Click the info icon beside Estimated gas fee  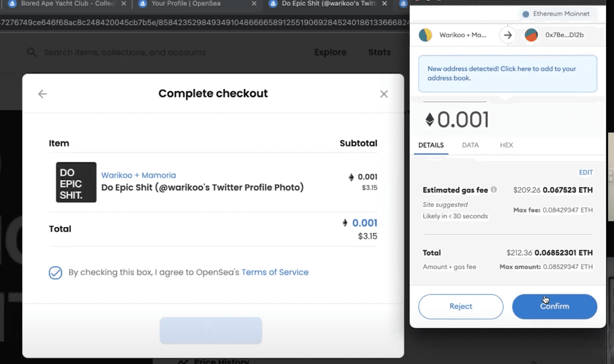point(494,190)
